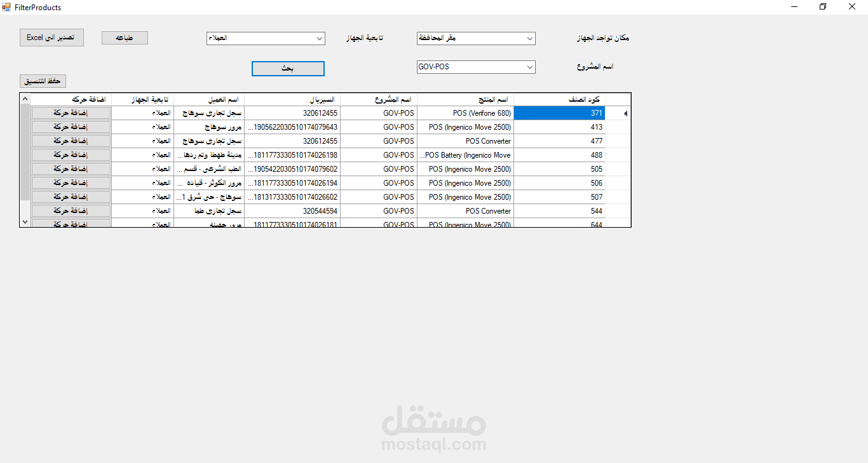
Task: Select the cell with code 488
Action: pos(559,155)
